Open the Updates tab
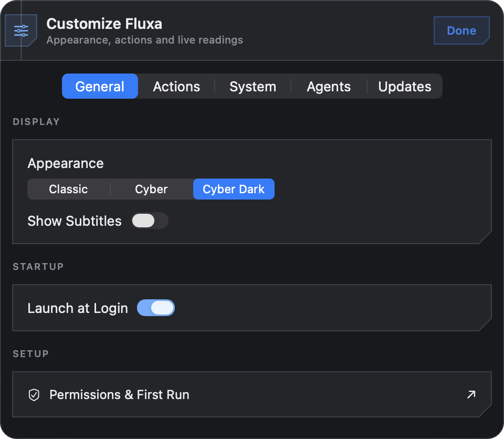504x439 pixels. 405,86
